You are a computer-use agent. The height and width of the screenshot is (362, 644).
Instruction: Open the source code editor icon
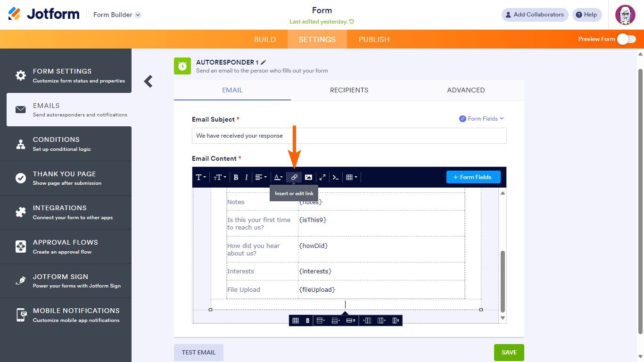pyautogui.click(x=336, y=177)
